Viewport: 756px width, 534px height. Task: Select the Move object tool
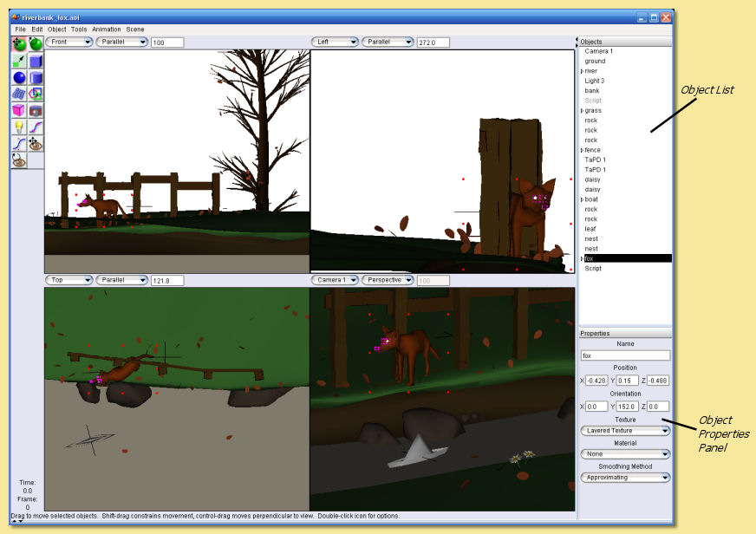point(19,44)
